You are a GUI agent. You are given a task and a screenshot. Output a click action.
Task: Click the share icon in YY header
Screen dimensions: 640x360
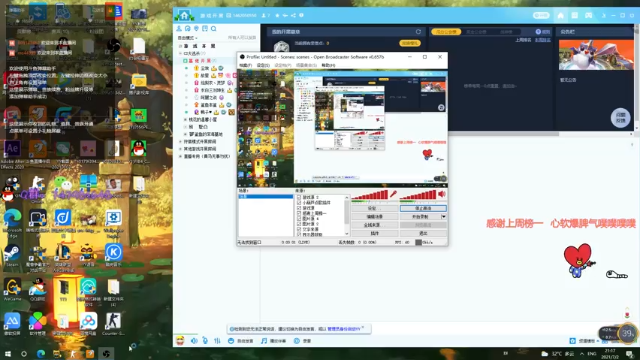click(293, 15)
